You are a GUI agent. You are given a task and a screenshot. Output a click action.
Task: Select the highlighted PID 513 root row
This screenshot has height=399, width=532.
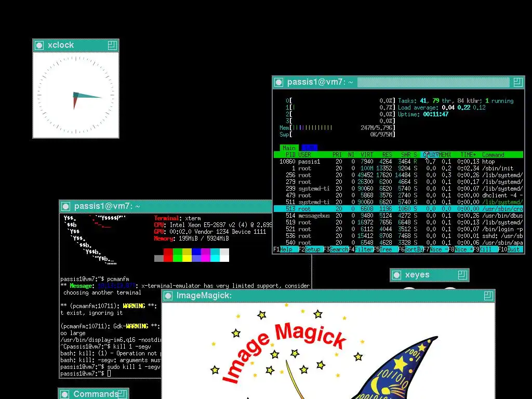pyautogui.click(x=398, y=209)
